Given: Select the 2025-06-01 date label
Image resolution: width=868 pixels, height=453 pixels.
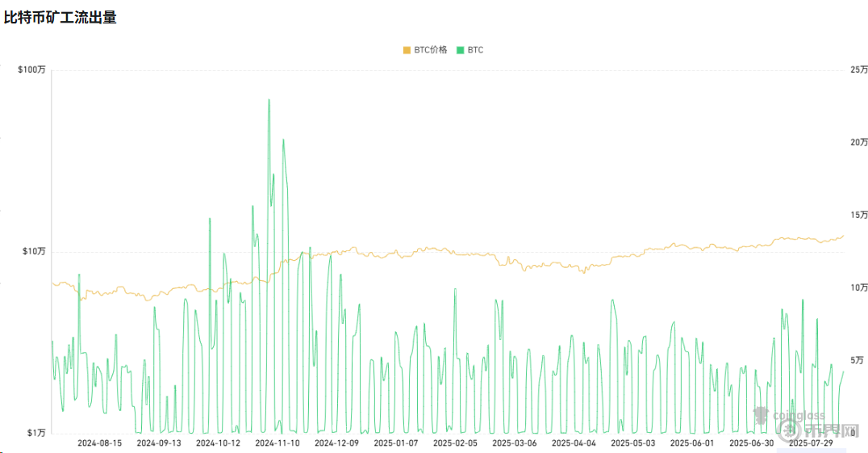Looking at the screenshot, I should [x=692, y=443].
